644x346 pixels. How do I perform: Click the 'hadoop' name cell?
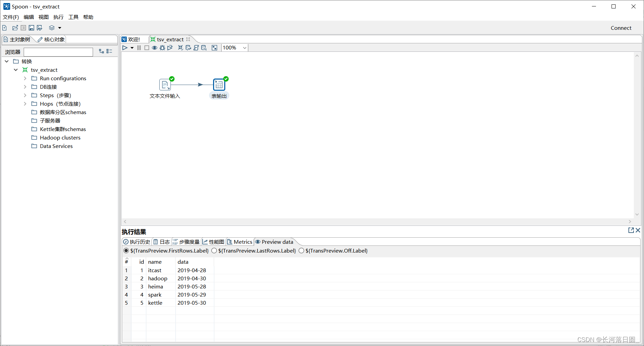click(161, 278)
